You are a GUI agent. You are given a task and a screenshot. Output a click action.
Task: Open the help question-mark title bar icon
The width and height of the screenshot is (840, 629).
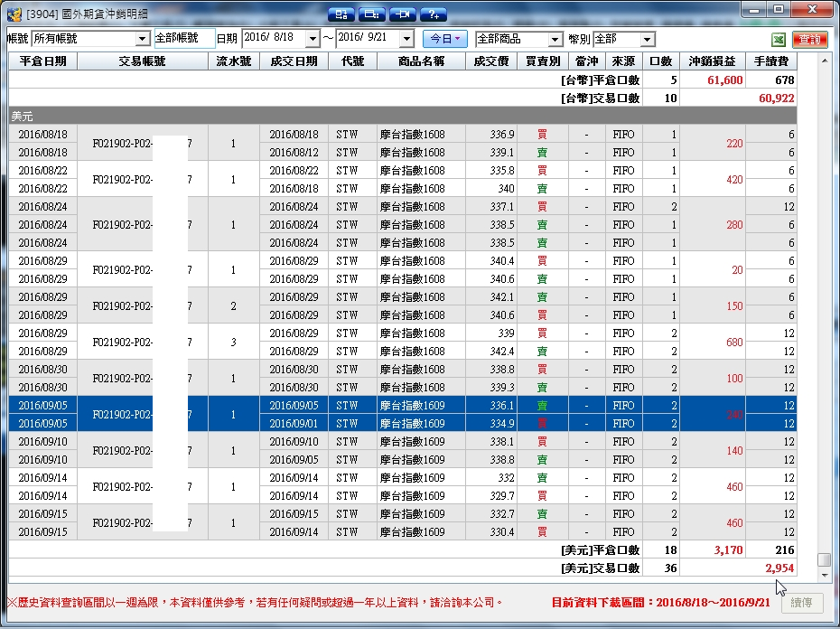point(434,14)
